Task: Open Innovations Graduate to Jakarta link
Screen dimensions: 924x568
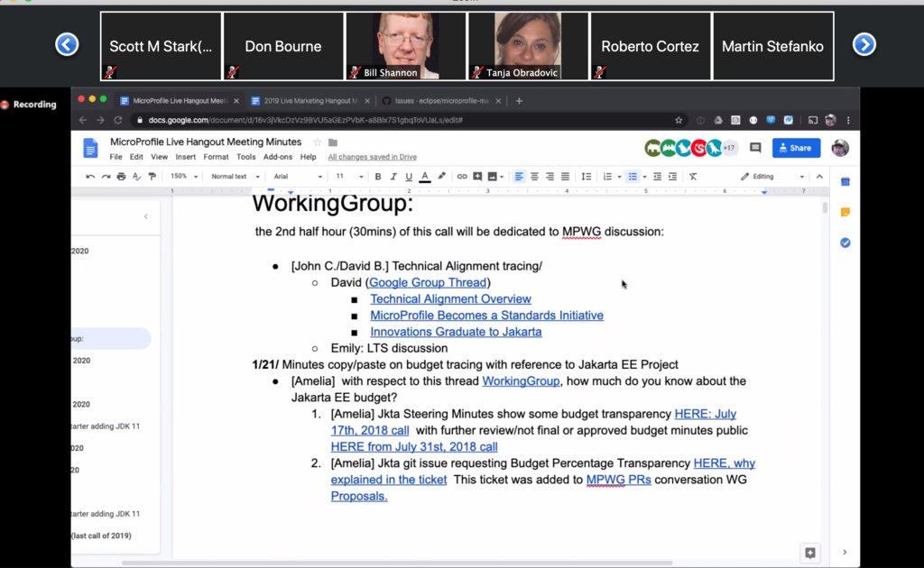Action: click(x=456, y=332)
